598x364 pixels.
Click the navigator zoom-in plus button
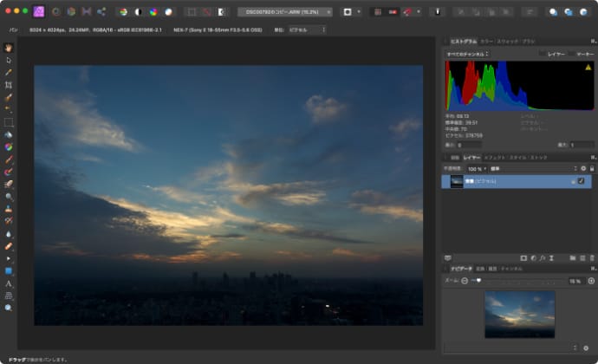591,281
